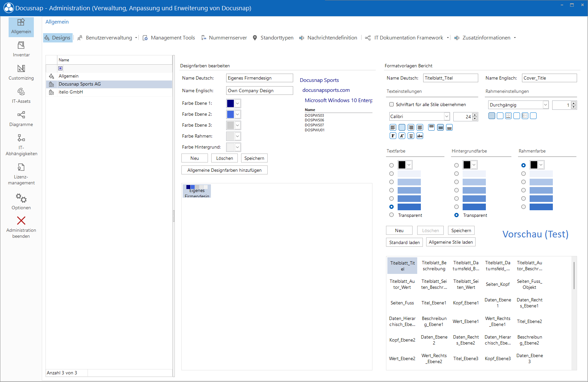Click the filter icon below Name header
Image resolution: width=588 pixels, height=382 pixels.
(60, 68)
